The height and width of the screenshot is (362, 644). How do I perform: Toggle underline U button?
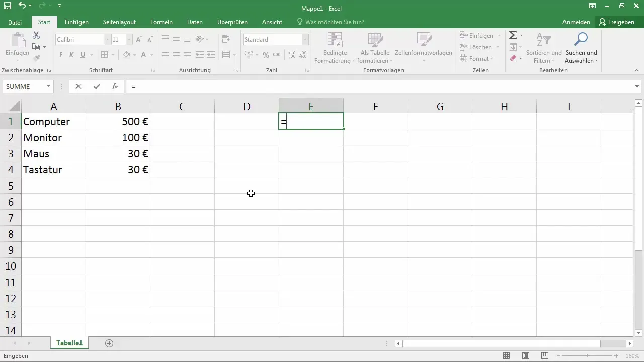click(x=83, y=55)
